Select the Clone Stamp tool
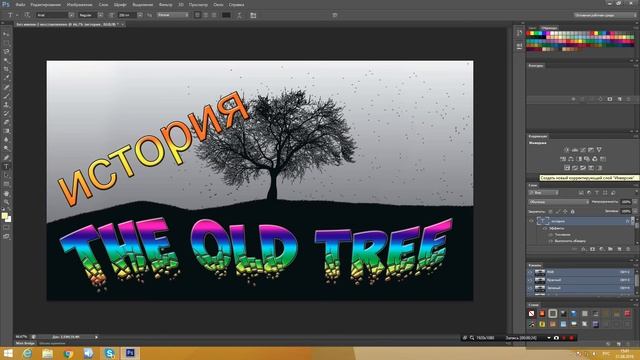Screen dimensions: 640x360 (x=6, y=105)
